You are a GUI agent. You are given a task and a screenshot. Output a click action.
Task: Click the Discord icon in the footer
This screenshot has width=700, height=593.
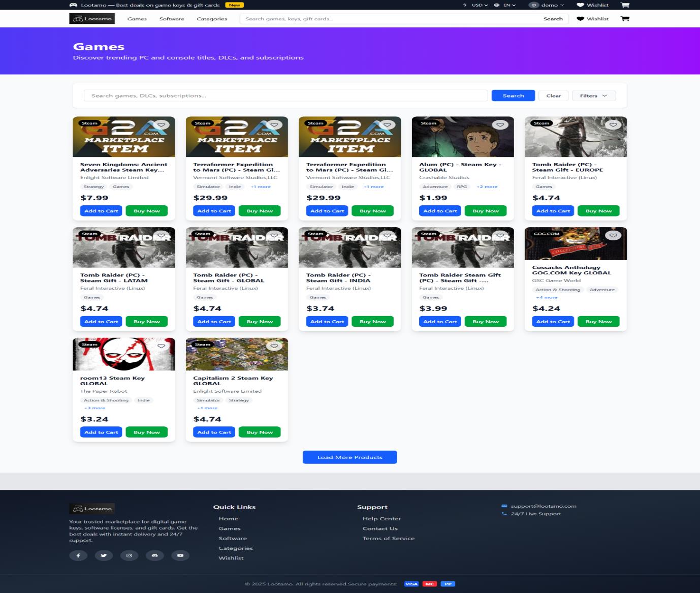(155, 555)
